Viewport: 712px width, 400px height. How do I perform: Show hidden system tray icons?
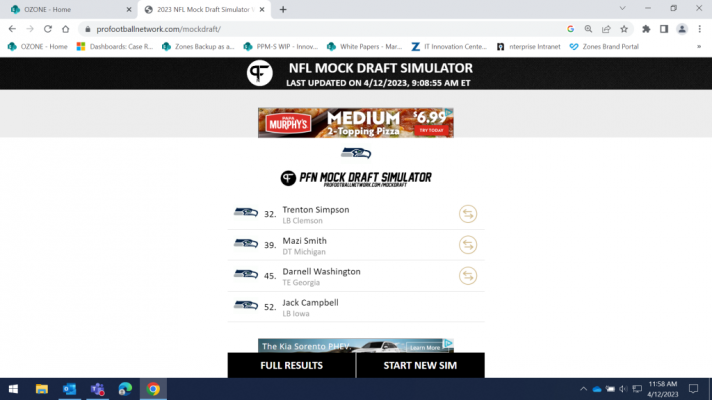583,389
